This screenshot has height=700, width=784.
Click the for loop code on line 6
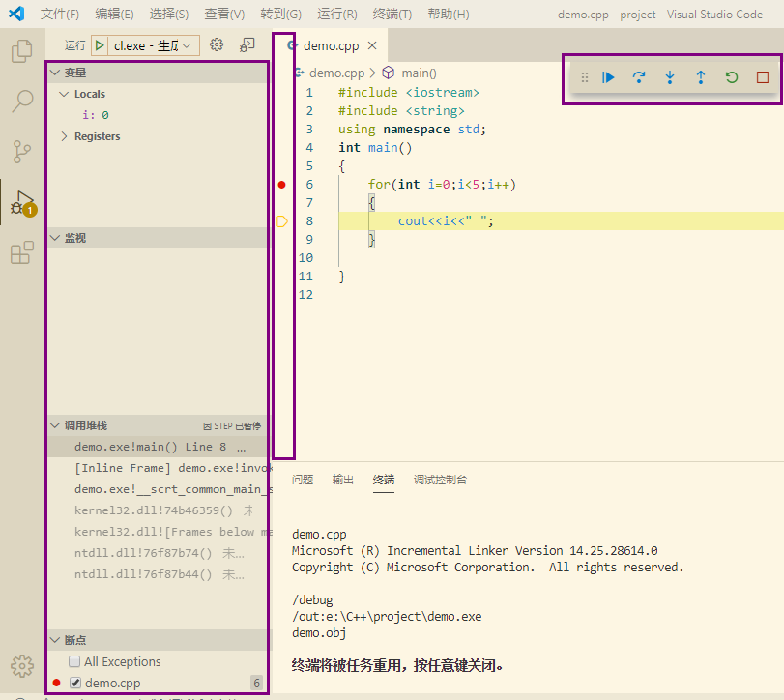coord(442,185)
